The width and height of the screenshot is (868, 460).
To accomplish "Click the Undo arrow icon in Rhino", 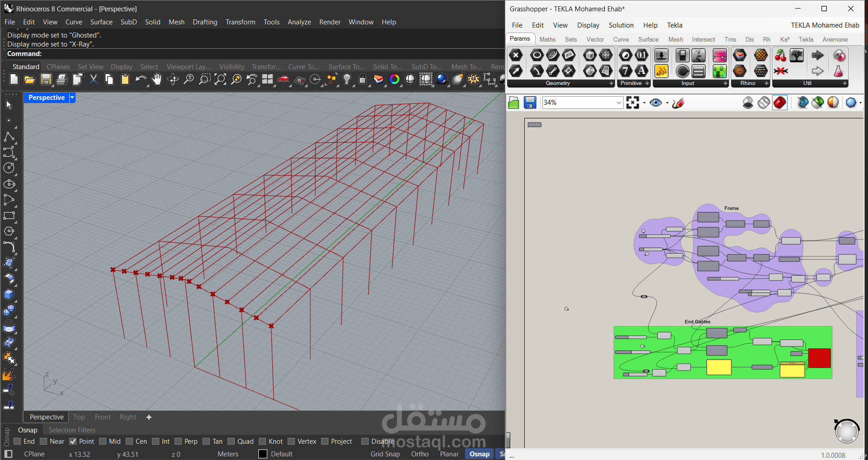I will (x=141, y=80).
